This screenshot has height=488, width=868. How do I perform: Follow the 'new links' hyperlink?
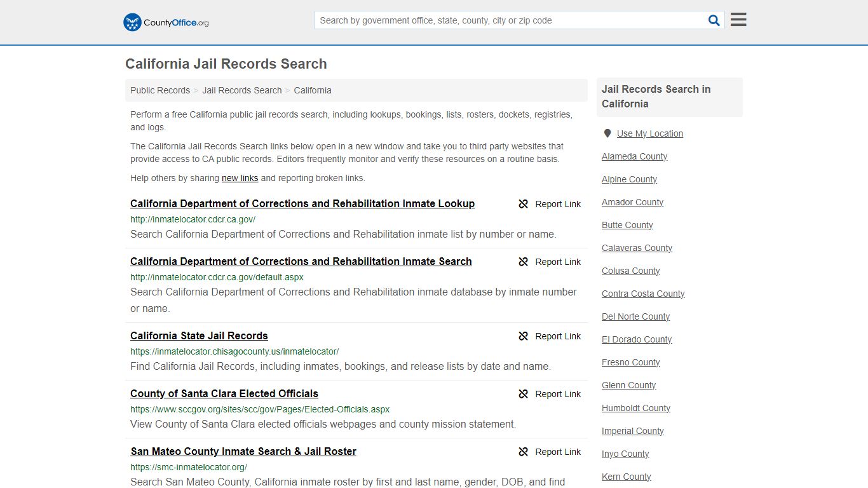coord(240,178)
